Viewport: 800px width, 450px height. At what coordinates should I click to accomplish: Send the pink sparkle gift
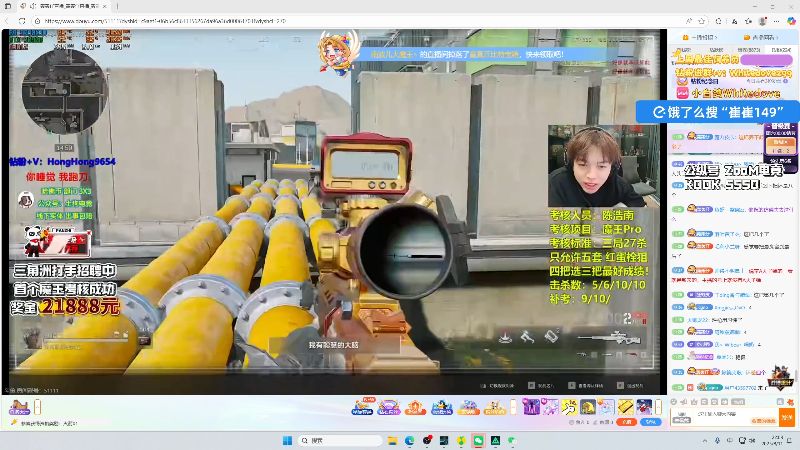pyautogui.click(x=550, y=407)
